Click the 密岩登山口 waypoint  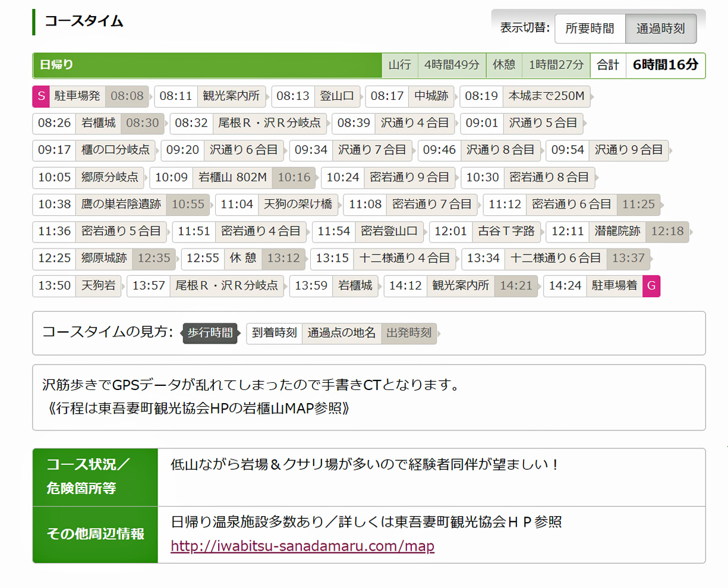click(x=389, y=231)
